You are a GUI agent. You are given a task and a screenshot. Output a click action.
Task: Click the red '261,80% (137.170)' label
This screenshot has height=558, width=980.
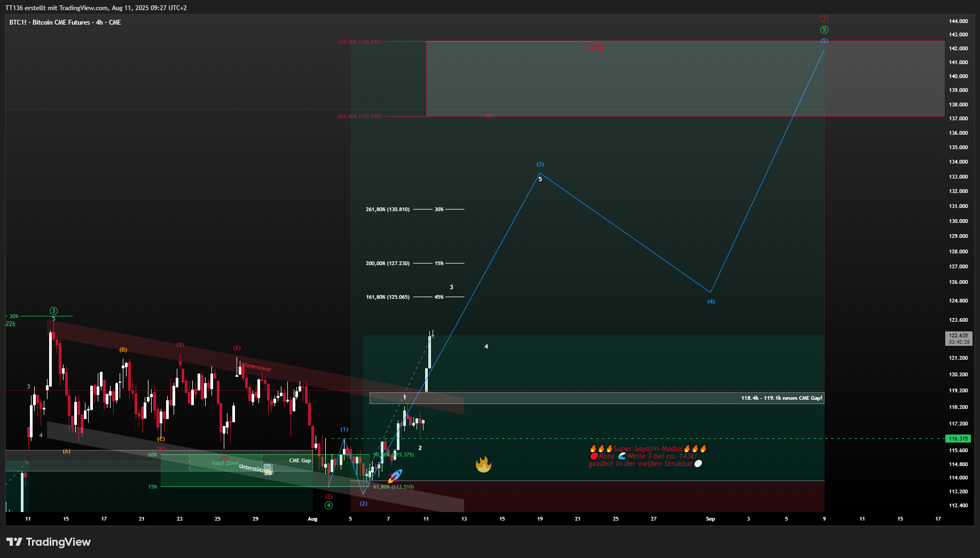pos(359,117)
